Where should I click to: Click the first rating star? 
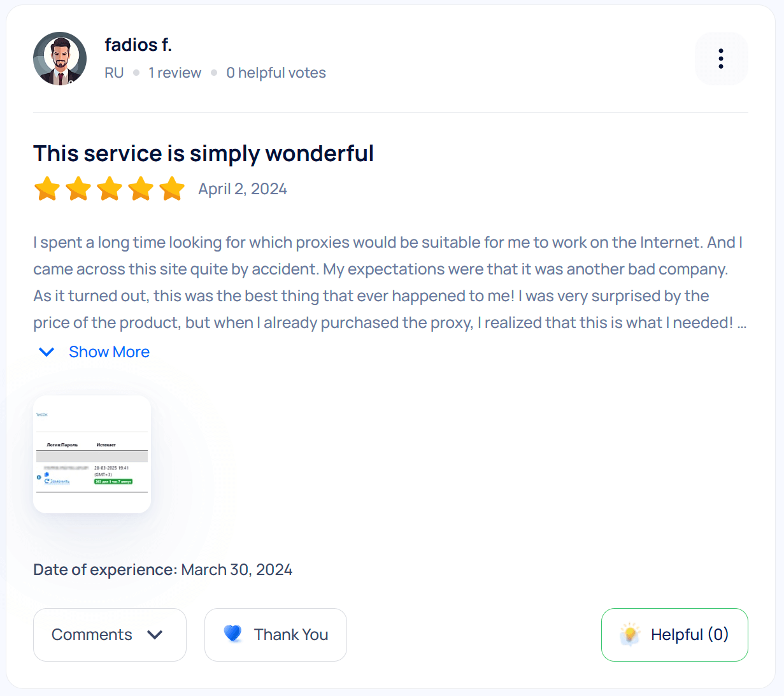pyautogui.click(x=47, y=189)
